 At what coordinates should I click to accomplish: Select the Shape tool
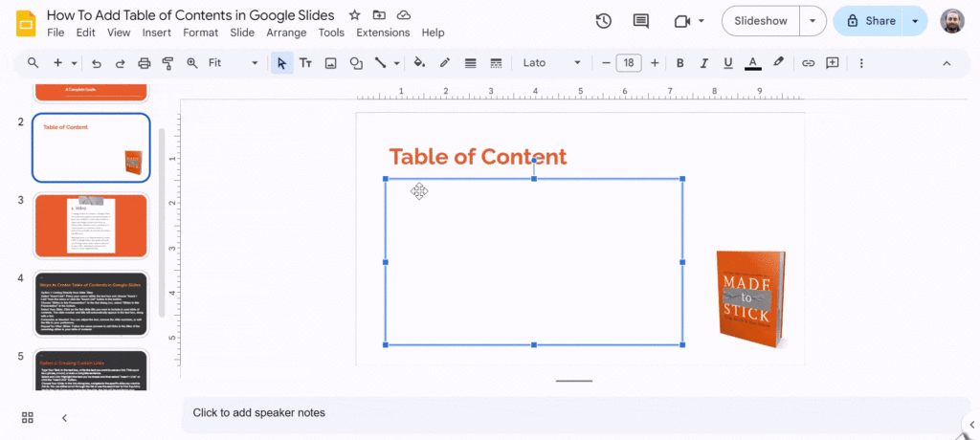pyautogui.click(x=356, y=63)
